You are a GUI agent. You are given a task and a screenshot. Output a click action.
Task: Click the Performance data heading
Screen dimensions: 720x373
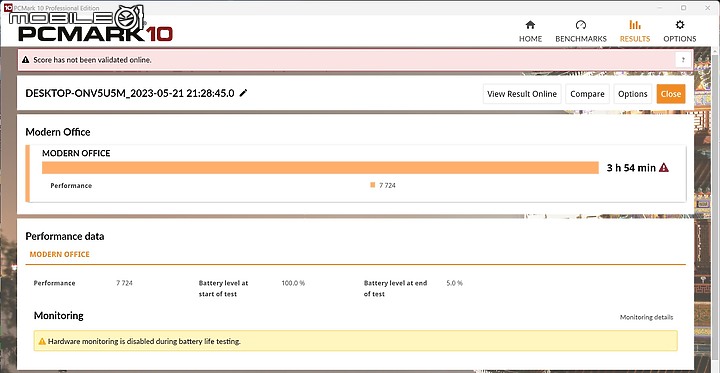point(65,236)
